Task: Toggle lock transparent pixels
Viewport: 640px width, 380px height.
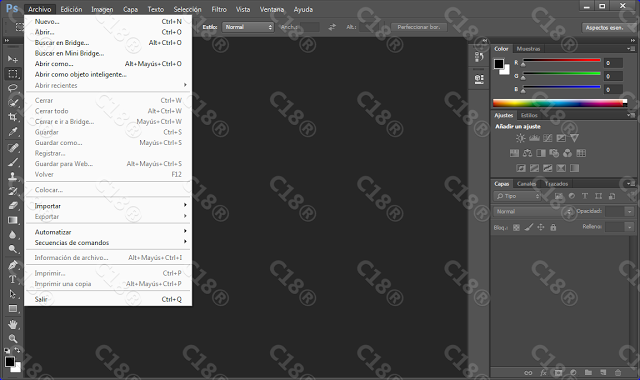Action: click(x=516, y=228)
